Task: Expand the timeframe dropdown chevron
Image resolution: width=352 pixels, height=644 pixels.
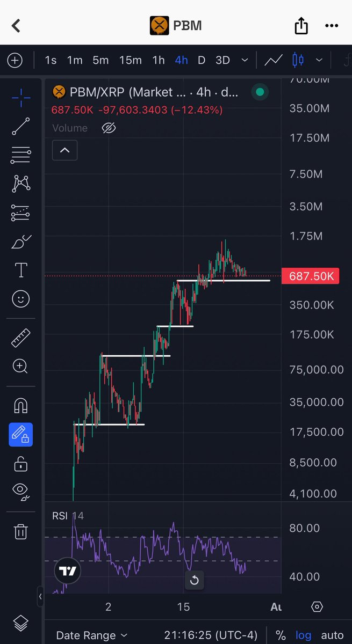Action: pyautogui.click(x=245, y=60)
